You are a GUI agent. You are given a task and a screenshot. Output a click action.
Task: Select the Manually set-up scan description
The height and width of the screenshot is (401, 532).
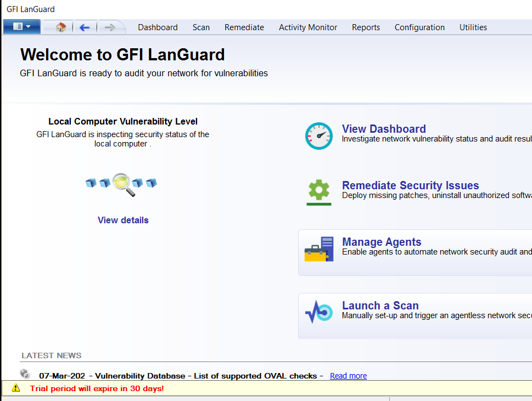(437, 315)
